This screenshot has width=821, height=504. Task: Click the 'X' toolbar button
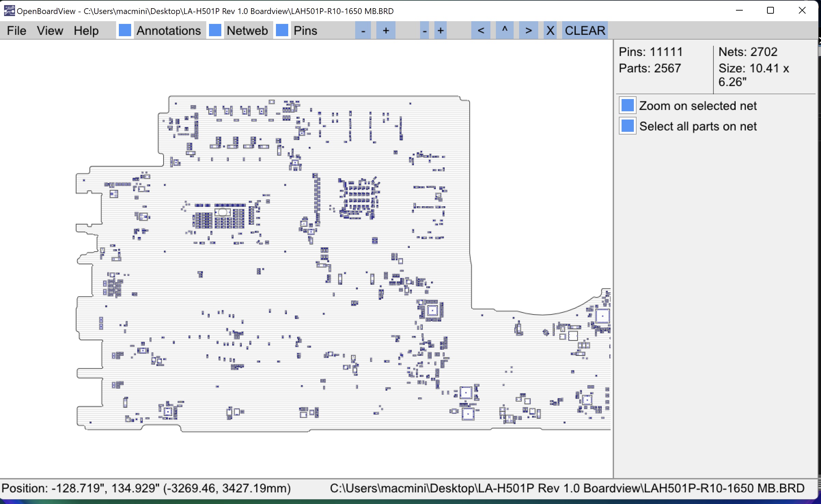pos(550,31)
